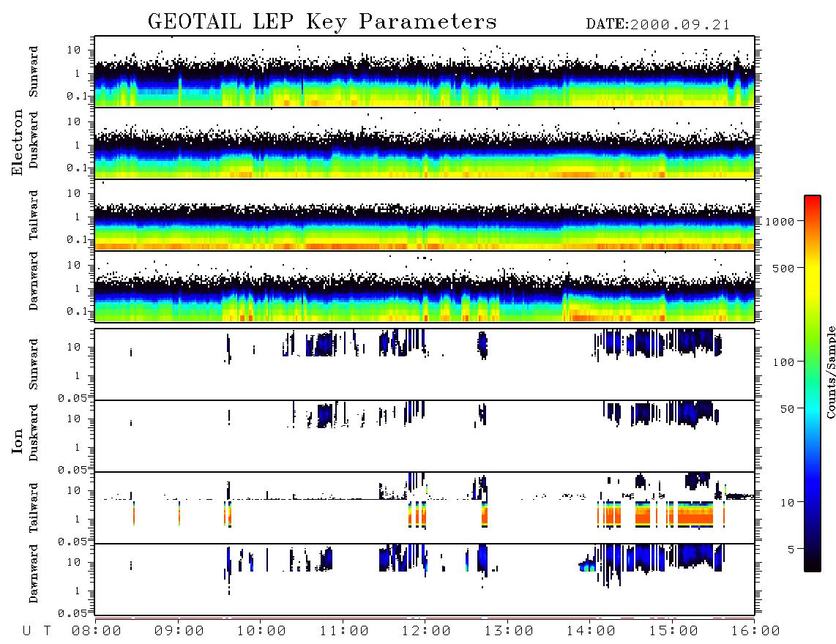The width and height of the screenshot is (836, 644).
Task: Click the 100 colorbar tick label
Action: coord(783,362)
